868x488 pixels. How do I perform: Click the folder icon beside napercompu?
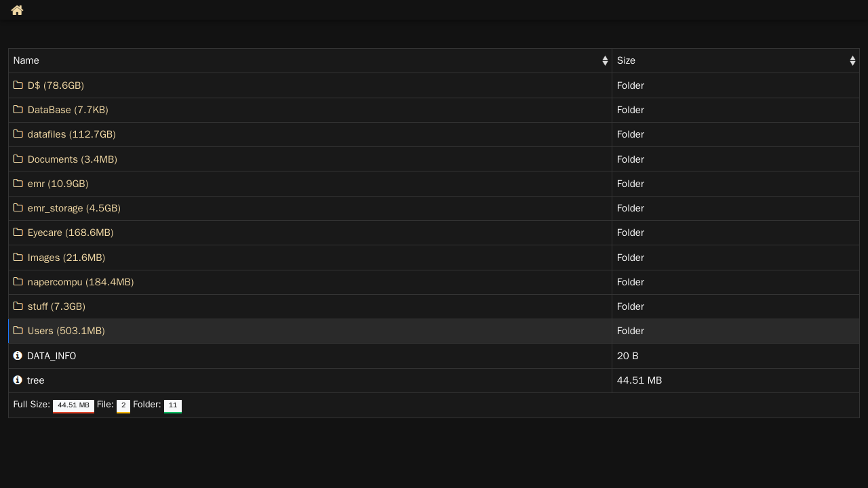18,282
